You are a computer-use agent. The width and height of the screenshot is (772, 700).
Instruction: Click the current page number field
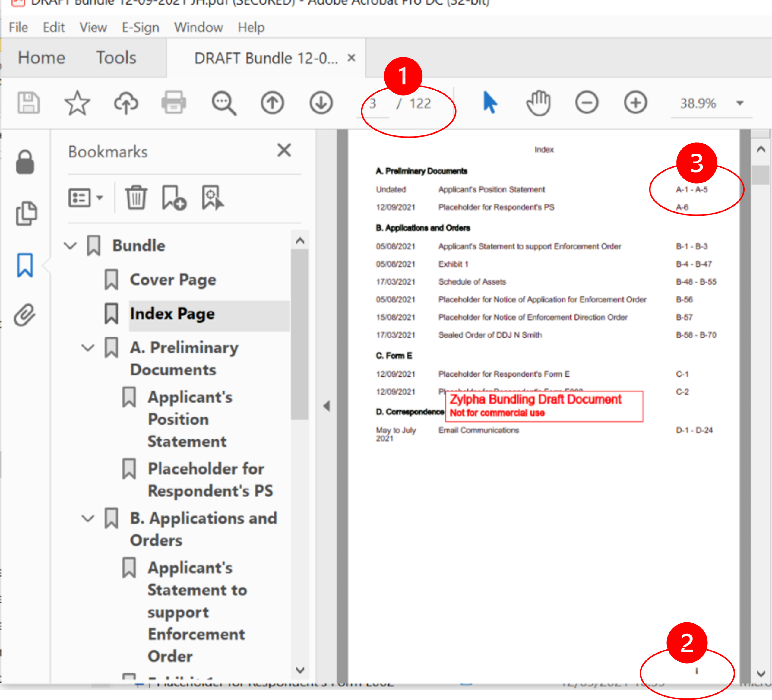coord(373,103)
